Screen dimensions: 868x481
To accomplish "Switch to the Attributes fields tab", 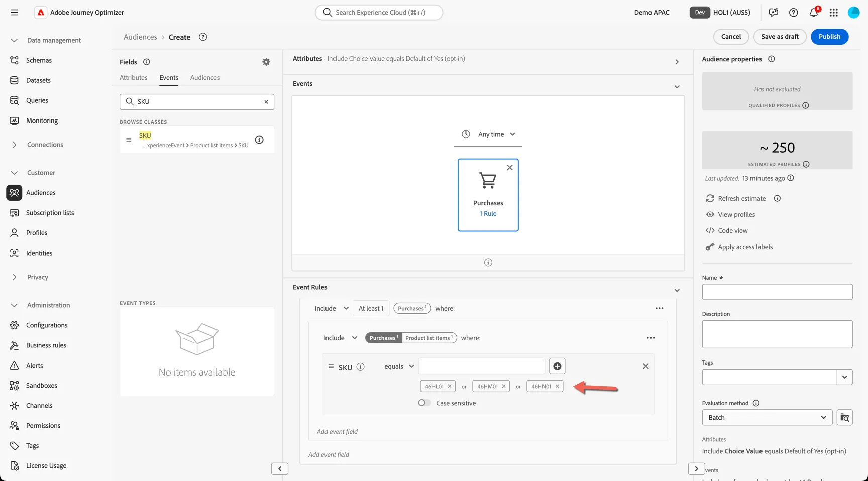I will 134,78.
